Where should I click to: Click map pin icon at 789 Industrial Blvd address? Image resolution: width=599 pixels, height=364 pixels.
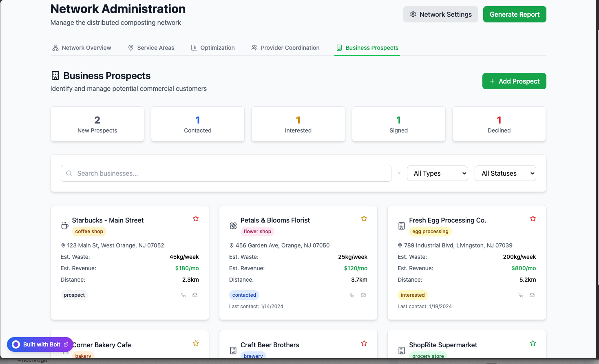(x=400, y=245)
